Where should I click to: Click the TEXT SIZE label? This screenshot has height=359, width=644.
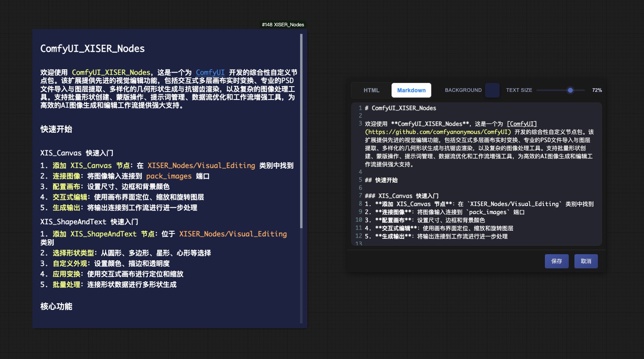519,90
